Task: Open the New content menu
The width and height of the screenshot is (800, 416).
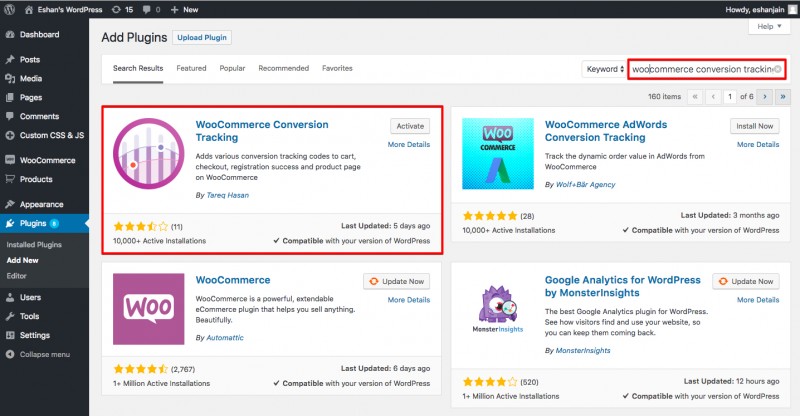Action: [x=184, y=9]
